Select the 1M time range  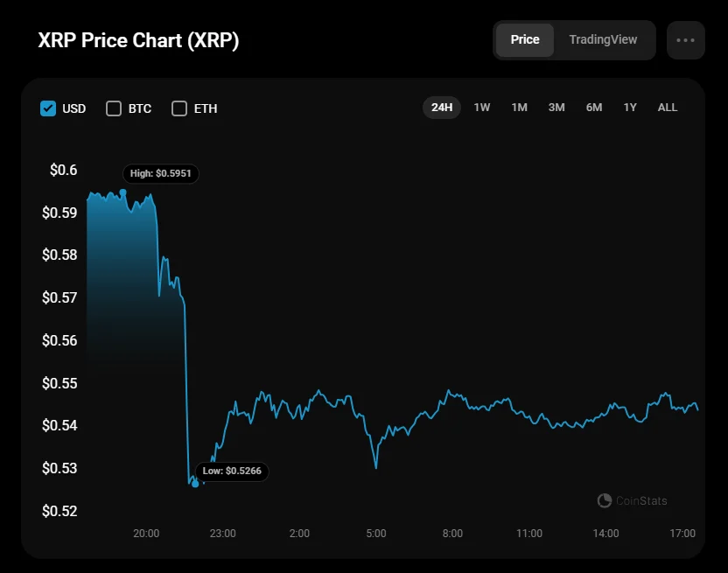(520, 108)
